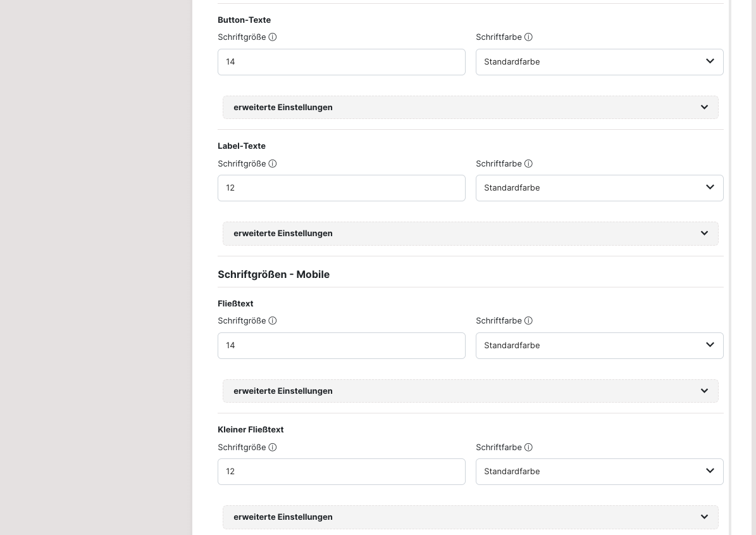Click the Label-Texte Schriftgröße input field
The width and height of the screenshot is (756, 535).
pos(341,188)
